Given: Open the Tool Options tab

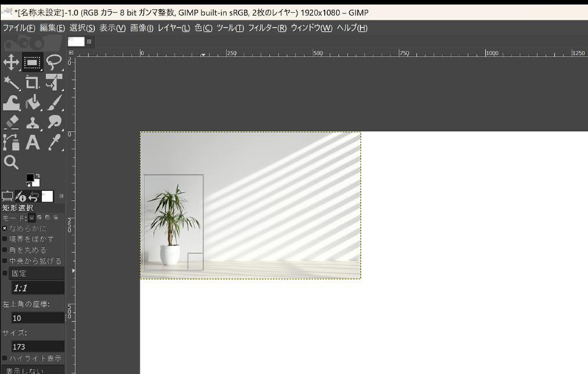Looking at the screenshot, I should point(7,196).
